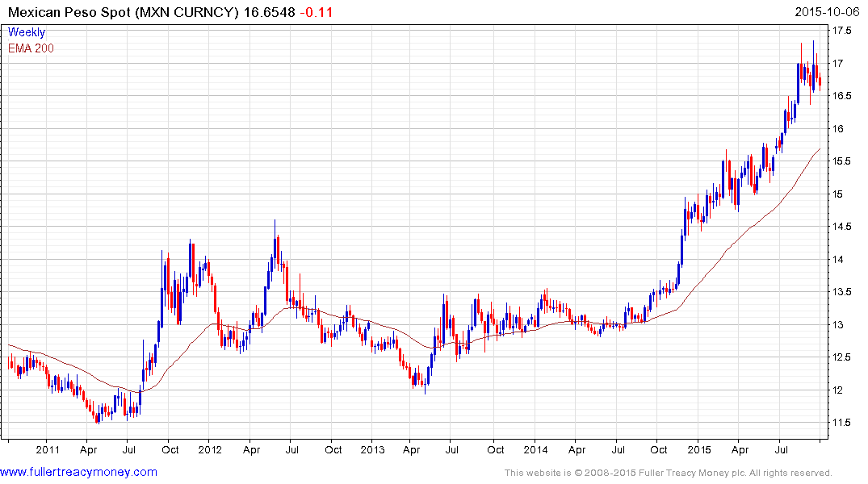Click the 2013 label on the time axis
868x484 pixels.
tap(372, 449)
